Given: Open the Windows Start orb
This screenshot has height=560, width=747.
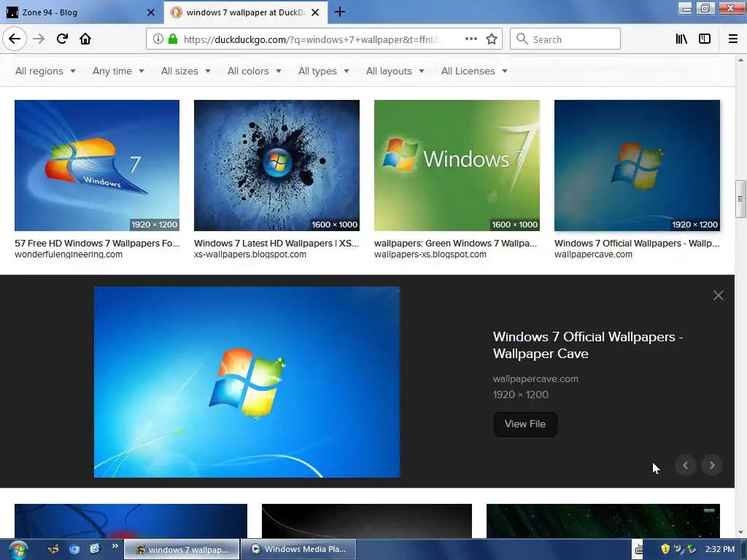Looking at the screenshot, I should pos(18,550).
